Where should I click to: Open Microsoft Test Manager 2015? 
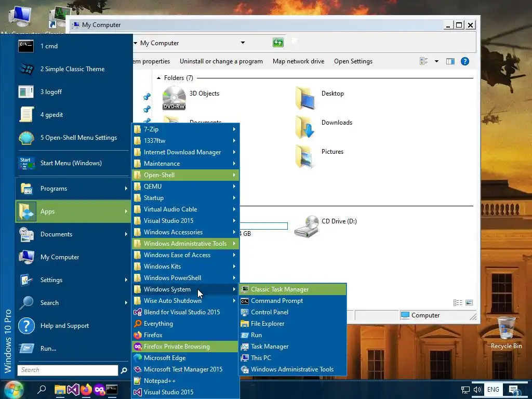(x=185, y=369)
